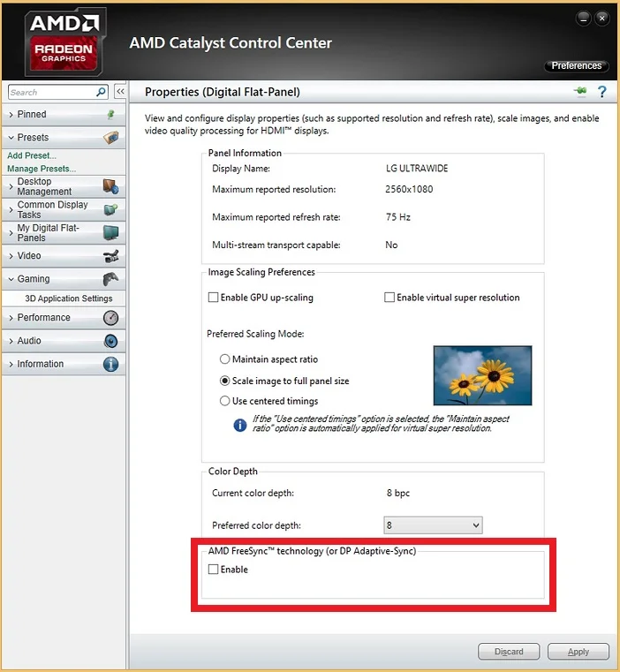This screenshot has height=672, width=620.
Task: Click the Audio speaker icon
Action: point(111,341)
